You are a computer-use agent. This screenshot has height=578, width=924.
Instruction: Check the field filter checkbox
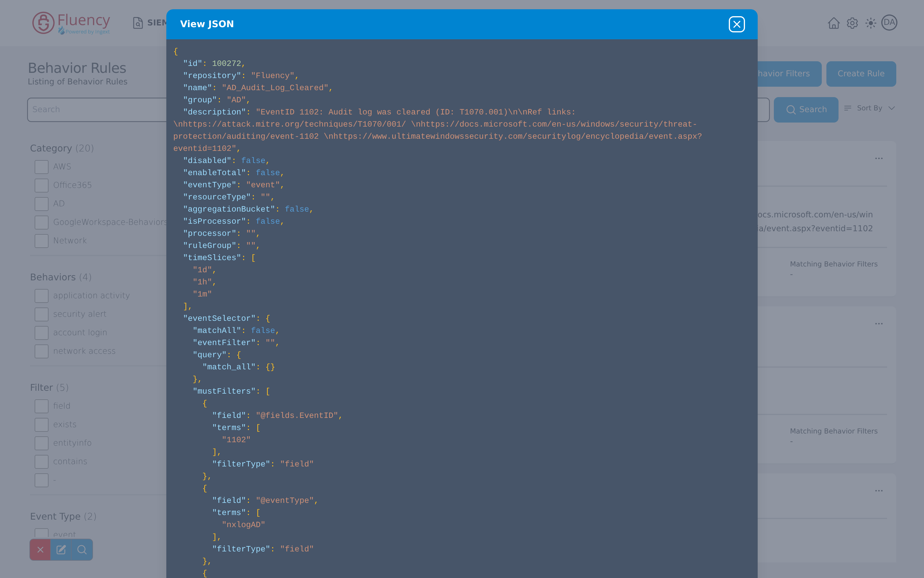pyautogui.click(x=42, y=406)
